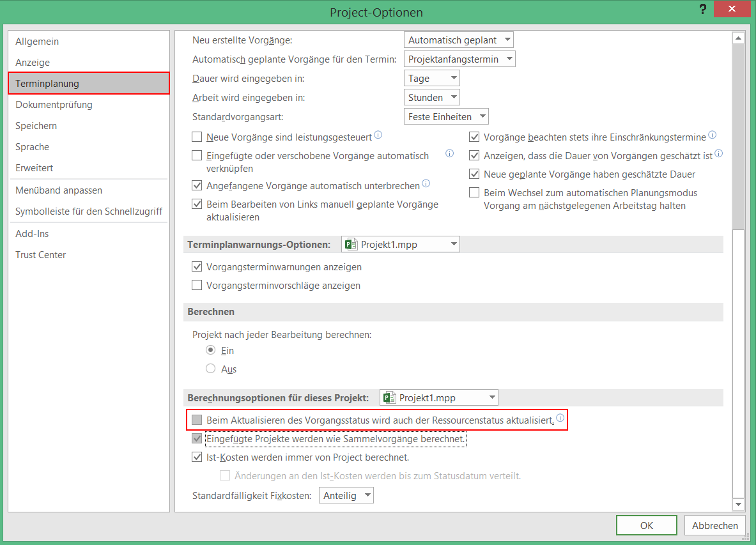The image size is (756, 545).
Task: Click the question mark help icon in title bar
Action: 703,10
